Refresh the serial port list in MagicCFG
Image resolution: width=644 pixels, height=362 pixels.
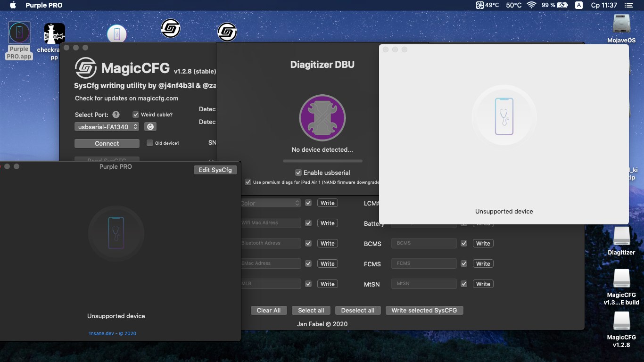pos(150,127)
